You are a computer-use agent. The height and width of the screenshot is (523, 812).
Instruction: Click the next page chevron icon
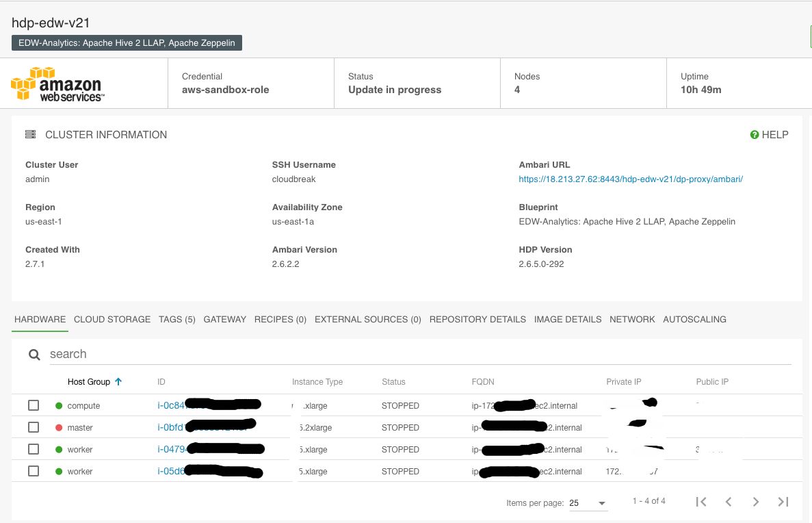click(755, 502)
